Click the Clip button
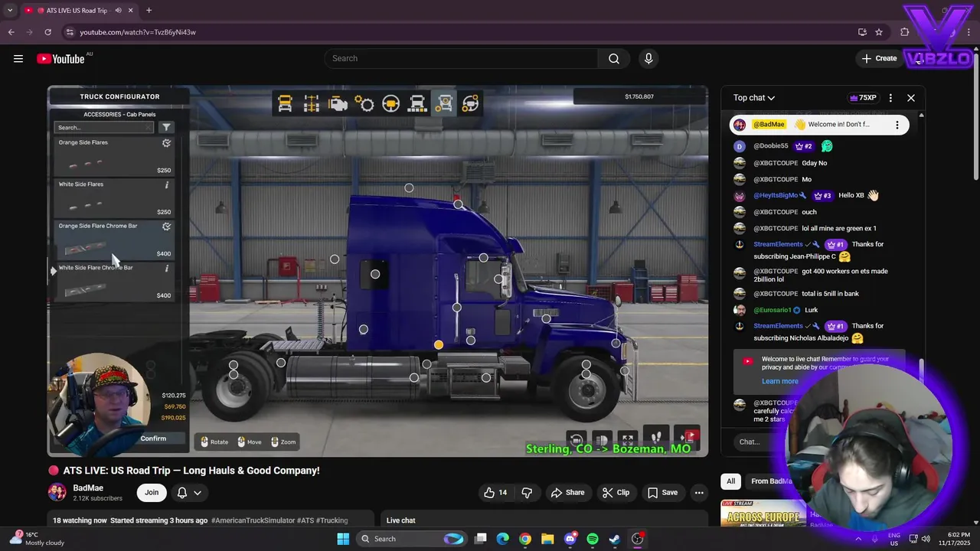Image resolution: width=980 pixels, height=551 pixels. [616, 493]
